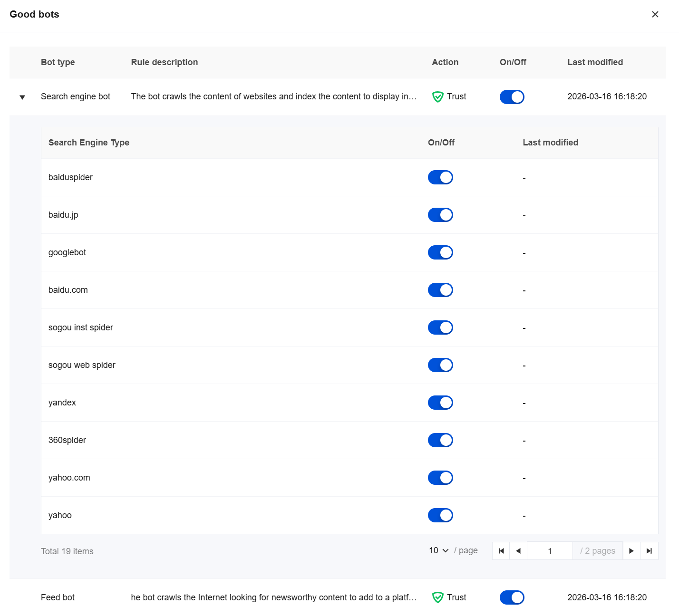Disable the baiduspider switch
Image resolution: width=679 pixels, height=616 pixels.
(440, 177)
